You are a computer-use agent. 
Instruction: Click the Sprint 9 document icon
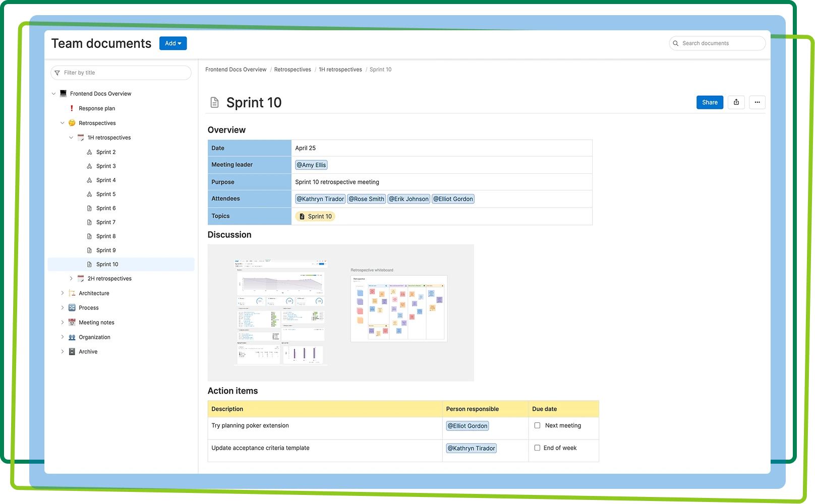click(x=89, y=250)
